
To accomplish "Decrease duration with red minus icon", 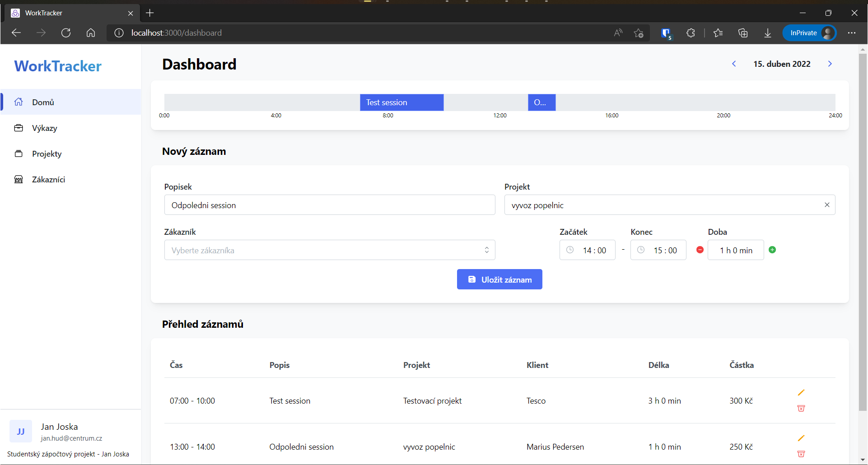I will coord(700,250).
